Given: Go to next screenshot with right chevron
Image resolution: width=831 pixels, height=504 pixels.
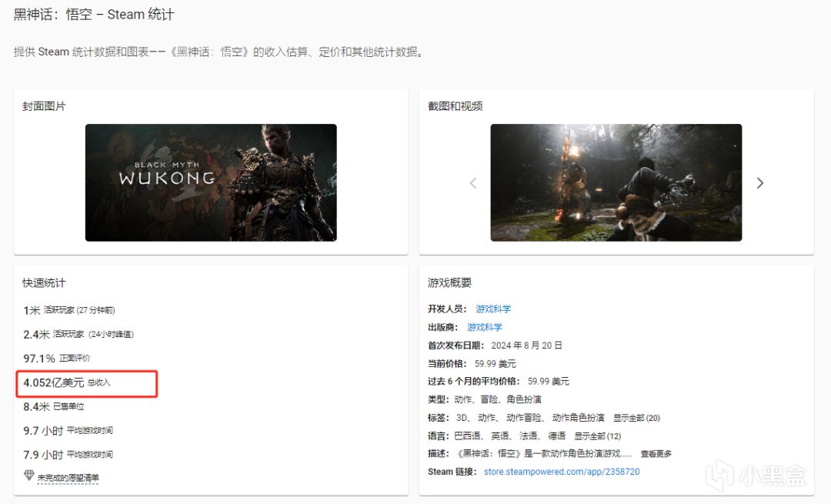Looking at the screenshot, I should tap(760, 183).
